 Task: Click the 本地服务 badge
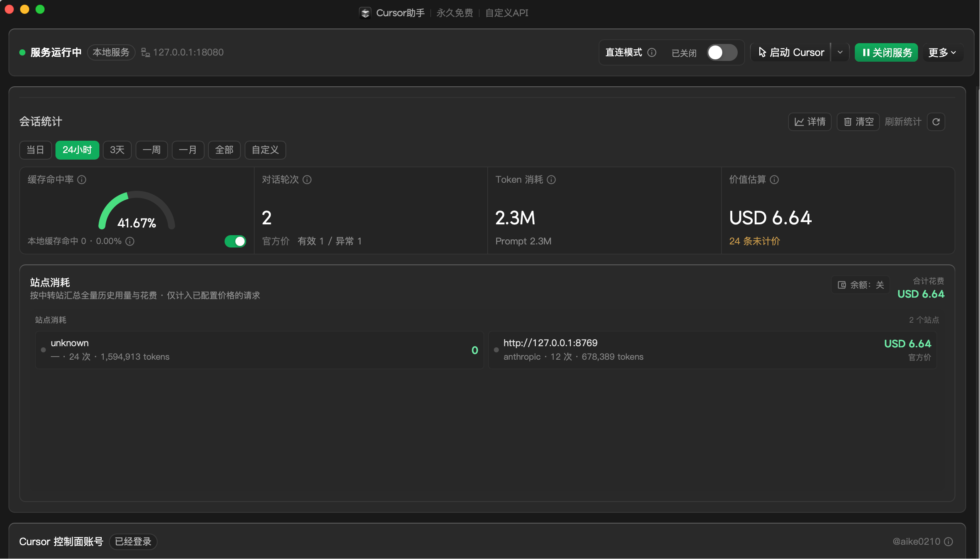point(111,52)
